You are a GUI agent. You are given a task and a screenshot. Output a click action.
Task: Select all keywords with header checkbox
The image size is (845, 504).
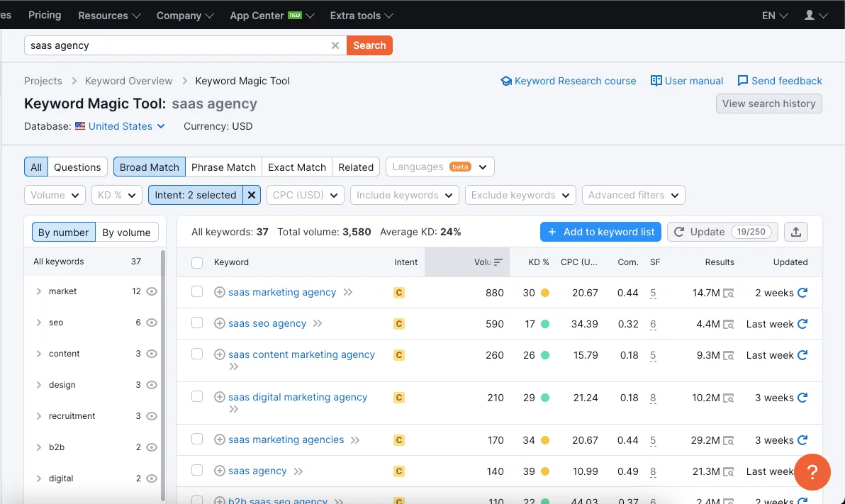click(x=197, y=262)
